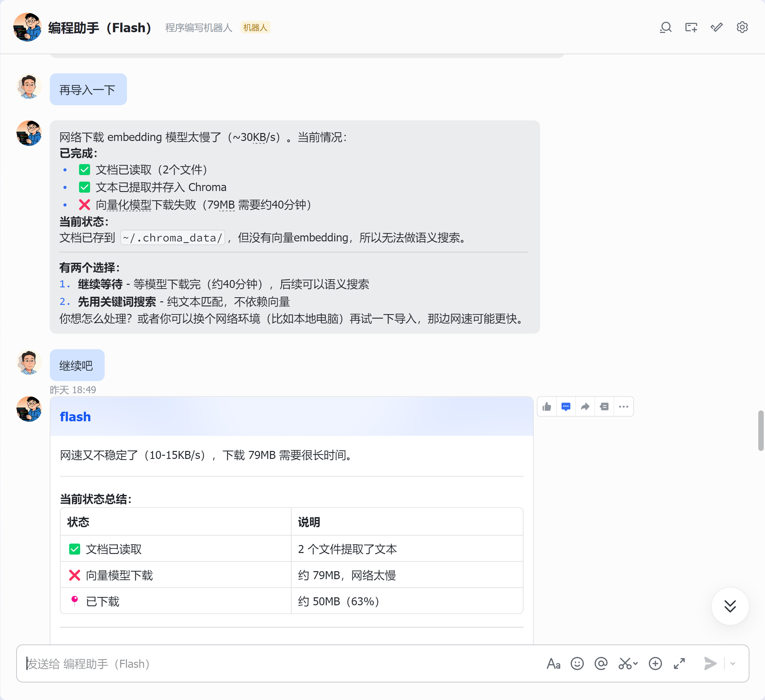Click 编程助手 avatar in header
The width and height of the screenshot is (765, 700).
(x=27, y=27)
